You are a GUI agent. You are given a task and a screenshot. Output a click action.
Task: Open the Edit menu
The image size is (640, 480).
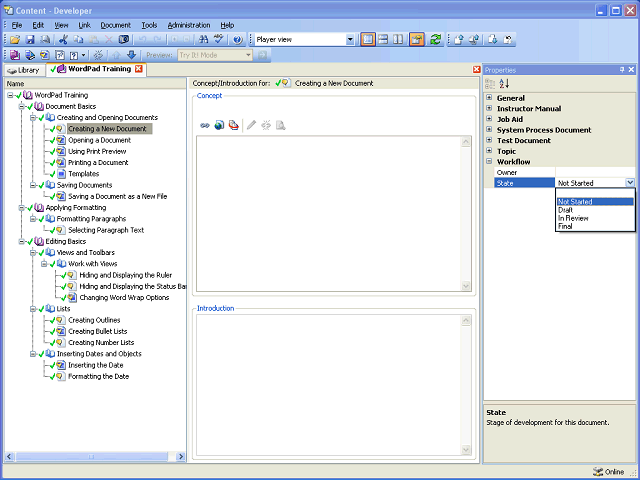(38, 25)
